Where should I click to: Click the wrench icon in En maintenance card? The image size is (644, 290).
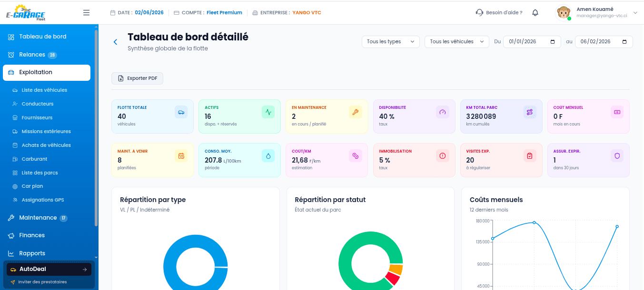(x=355, y=112)
